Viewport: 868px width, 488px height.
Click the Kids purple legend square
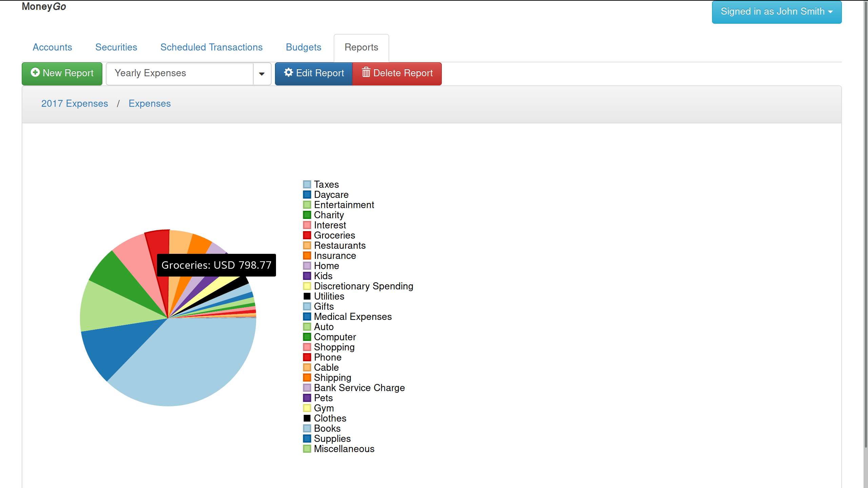pyautogui.click(x=307, y=276)
